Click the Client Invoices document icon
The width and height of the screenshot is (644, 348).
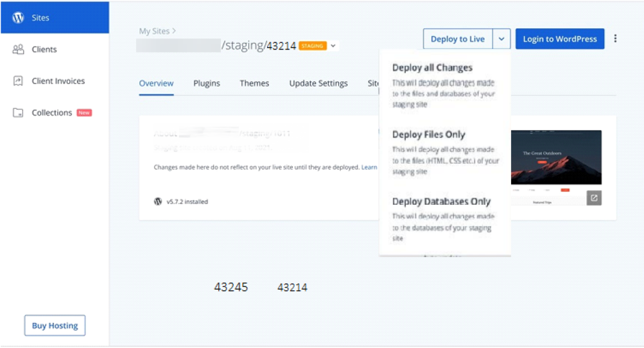tap(19, 81)
